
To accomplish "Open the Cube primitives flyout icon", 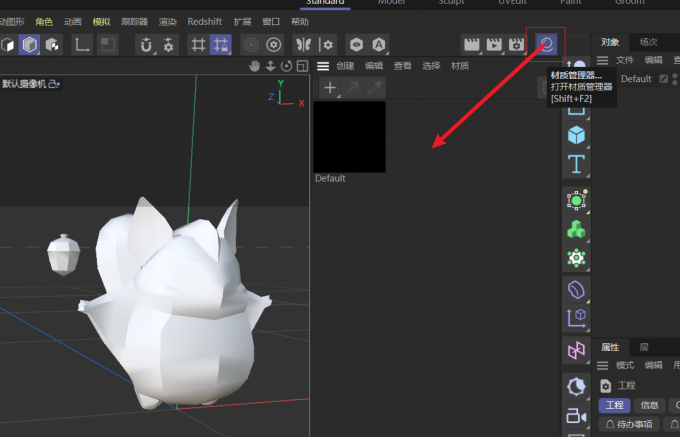I will point(576,135).
